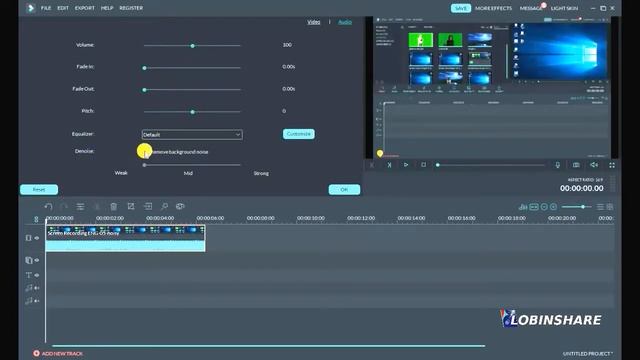Switch to the Audio tab
This screenshot has height=360, width=640.
(345, 22)
